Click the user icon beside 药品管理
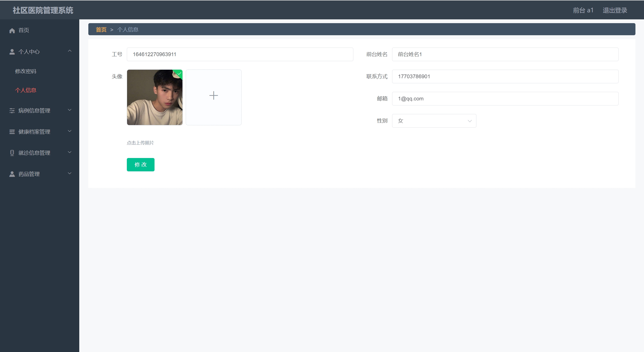Viewport: 644px width, 352px height. tap(12, 174)
